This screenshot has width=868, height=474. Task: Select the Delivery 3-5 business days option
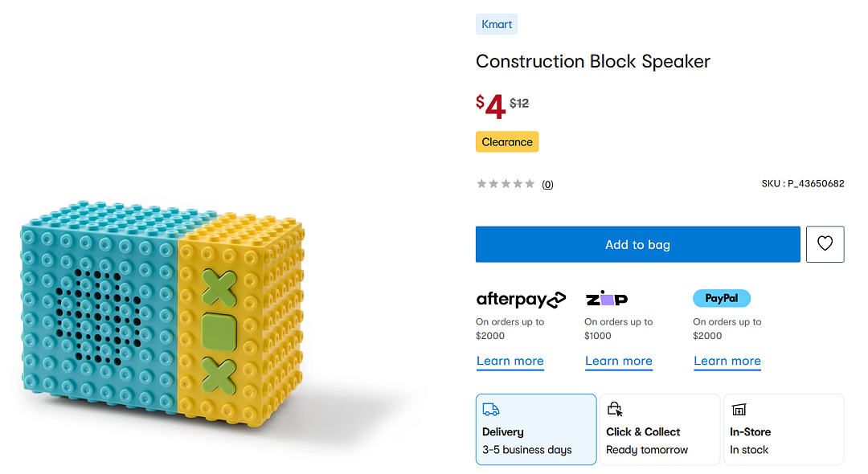(x=536, y=429)
